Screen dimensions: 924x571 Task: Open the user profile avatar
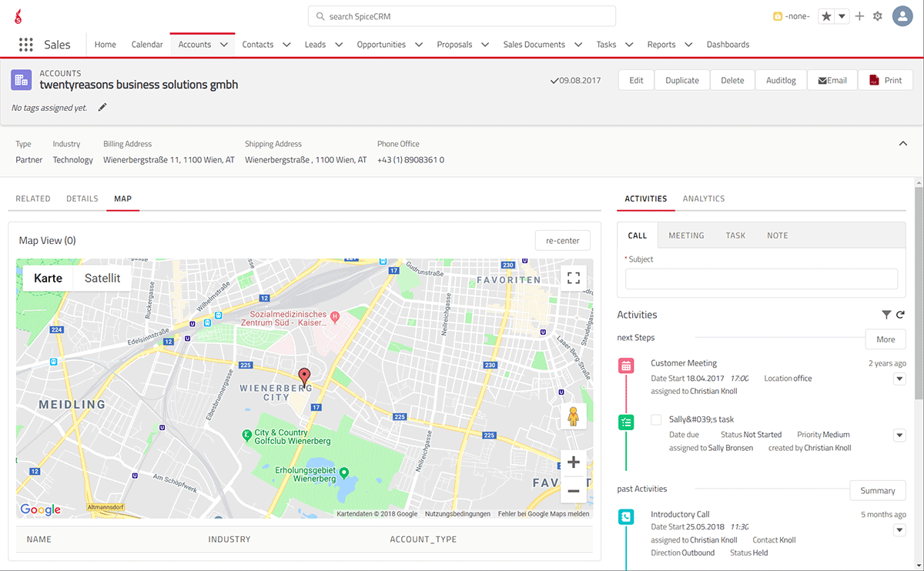pos(902,16)
